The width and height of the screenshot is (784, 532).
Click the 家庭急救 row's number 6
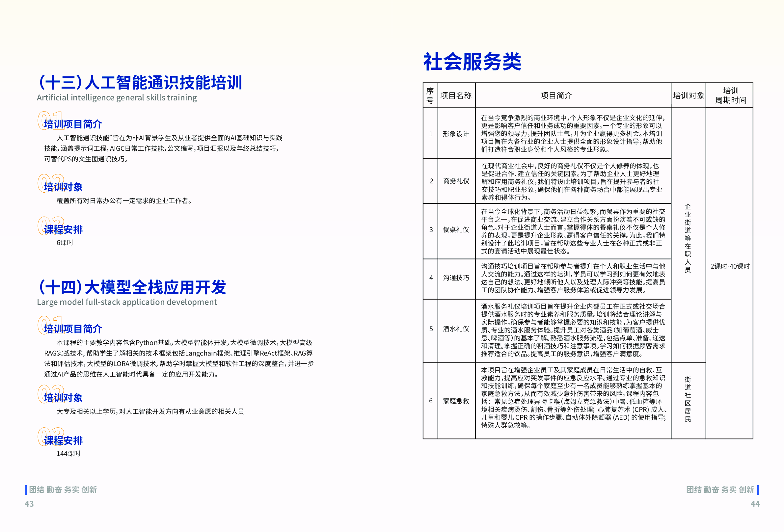431,401
